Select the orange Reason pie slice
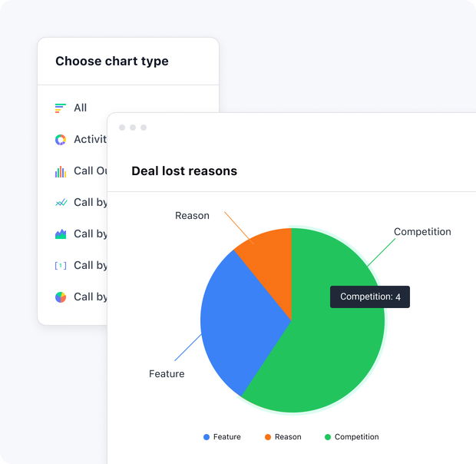The image size is (476, 464). tap(270, 252)
